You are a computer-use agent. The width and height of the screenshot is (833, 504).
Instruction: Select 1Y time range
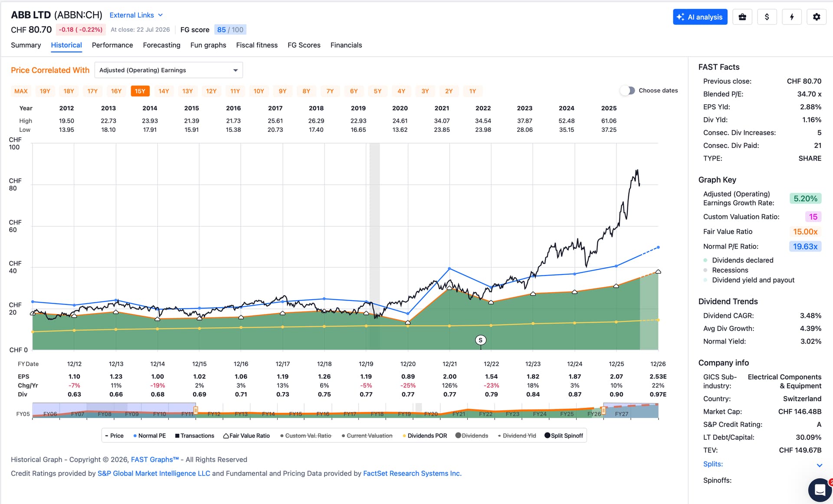(x=472, y=91)
